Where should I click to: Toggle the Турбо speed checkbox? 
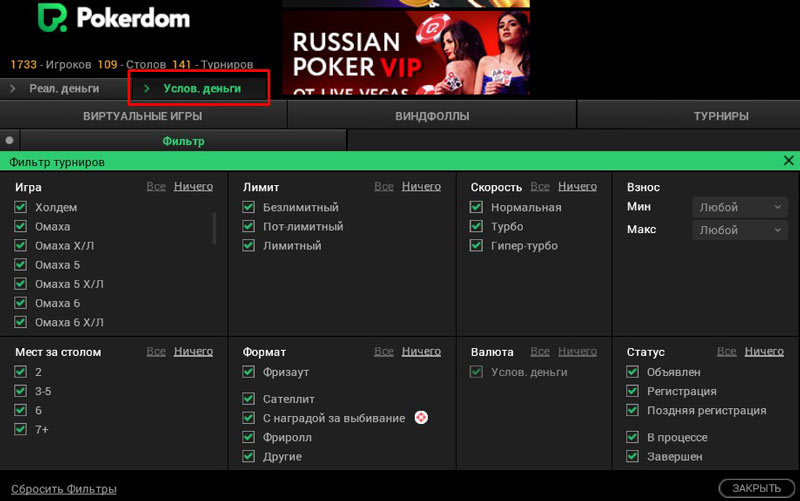tap(476, 227)
